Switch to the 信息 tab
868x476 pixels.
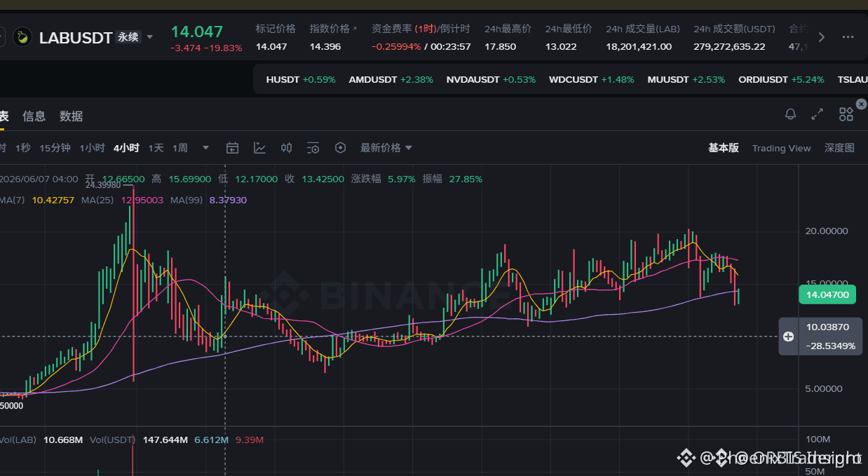34,116
